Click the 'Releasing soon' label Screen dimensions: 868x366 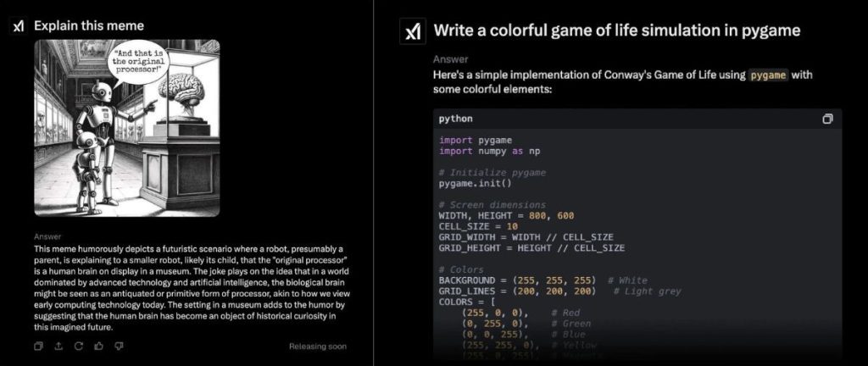(x=317, y=347)
